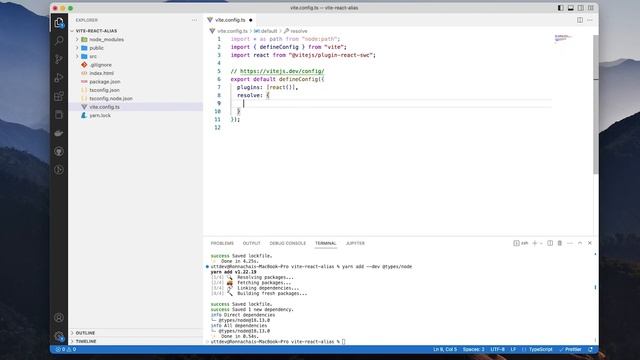Expand the Outline section
The height and width of the screenshot is (360, 640).
pyautogui.click(x=85, y=333)
